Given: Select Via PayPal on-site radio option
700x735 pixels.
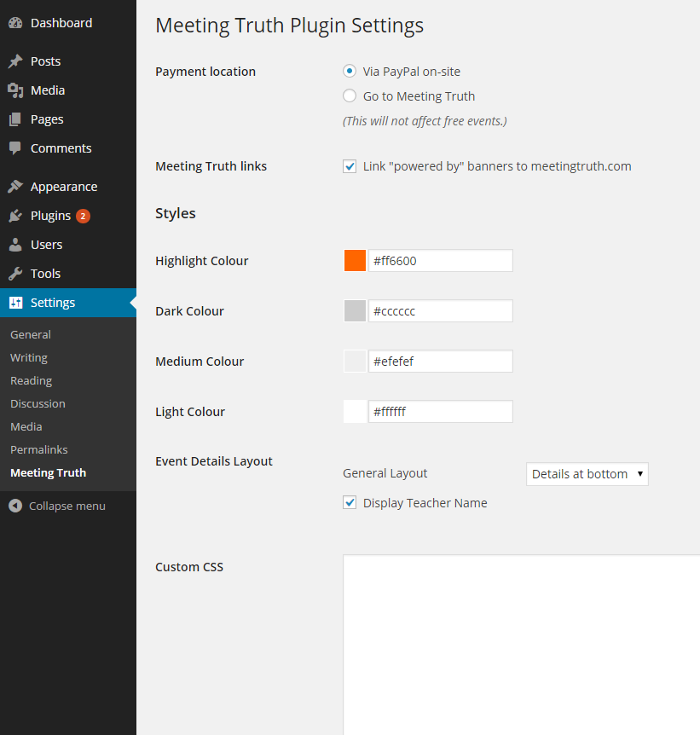Looking at the screenshot, I should (x=350, y=72).
